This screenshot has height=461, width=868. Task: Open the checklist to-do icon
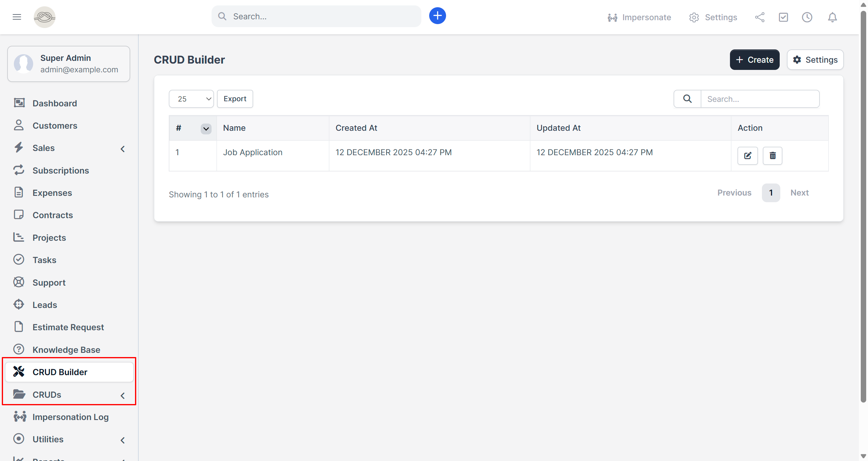tap(783, 17)
